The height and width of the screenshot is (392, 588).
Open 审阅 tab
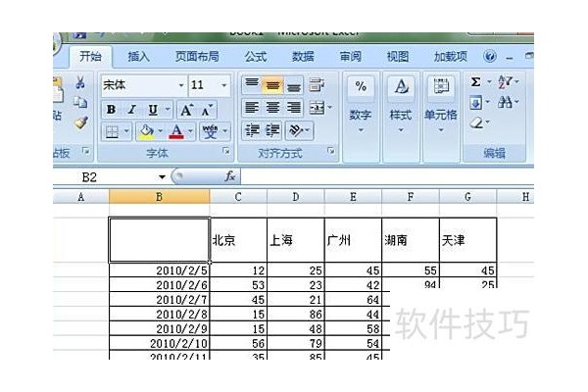pos(350,57)
